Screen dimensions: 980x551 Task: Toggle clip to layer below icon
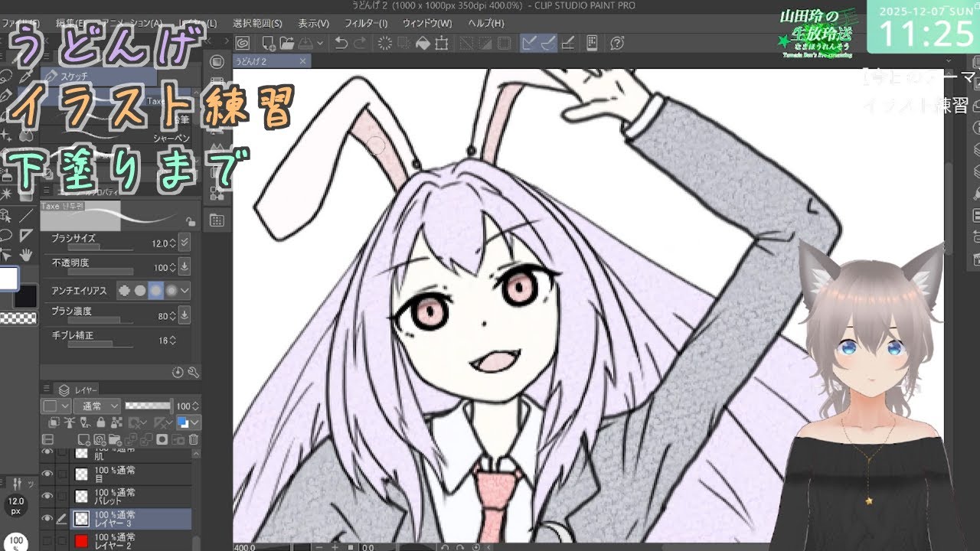53,422
